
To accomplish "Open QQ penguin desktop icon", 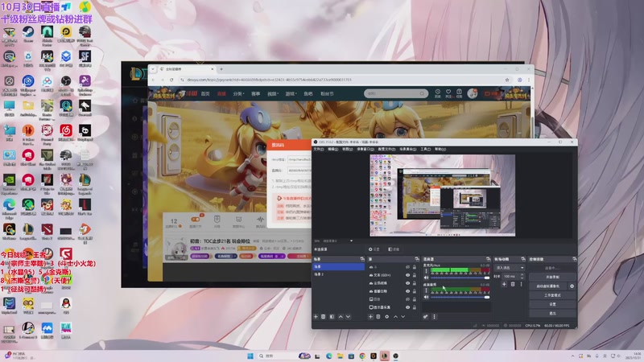I will 66,306.
